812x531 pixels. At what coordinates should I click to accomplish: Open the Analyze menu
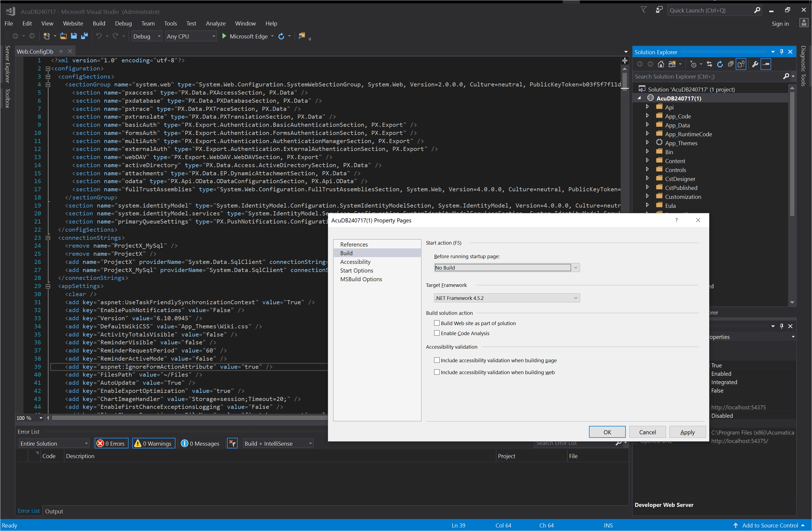coord(216,23)
